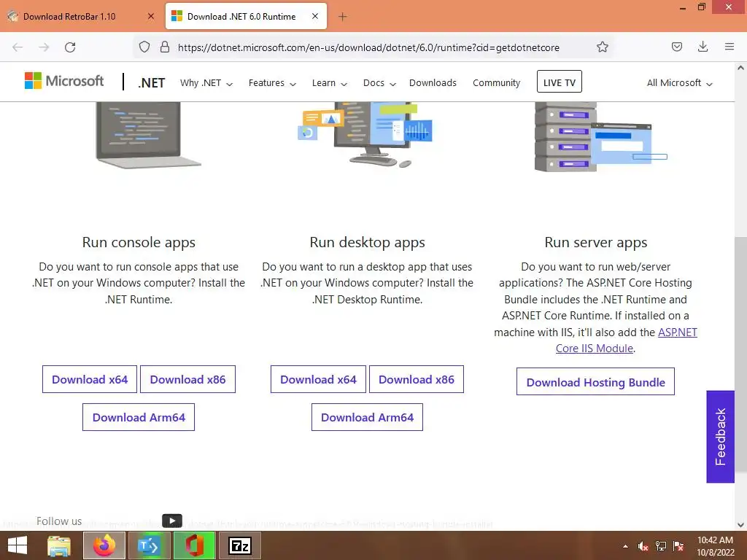747x560 pixels.
Task: Download Arm64 console apps runtime
Action: pos(139,417)
